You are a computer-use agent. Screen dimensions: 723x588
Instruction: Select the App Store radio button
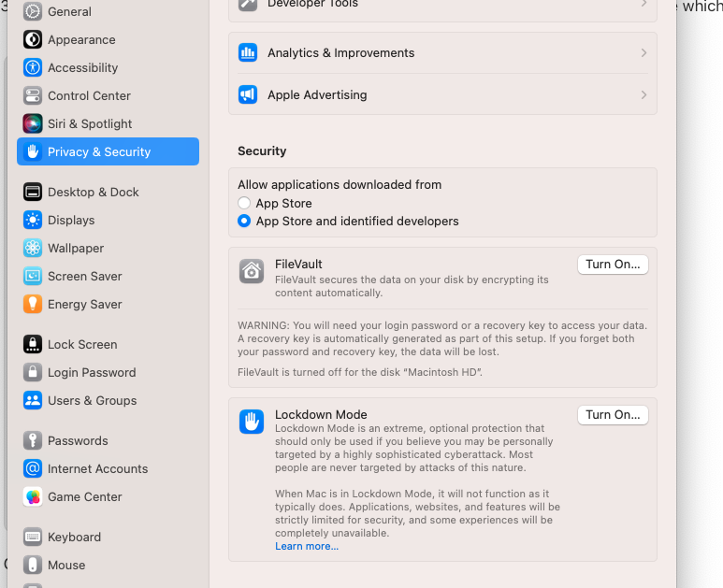pos(244,203)
